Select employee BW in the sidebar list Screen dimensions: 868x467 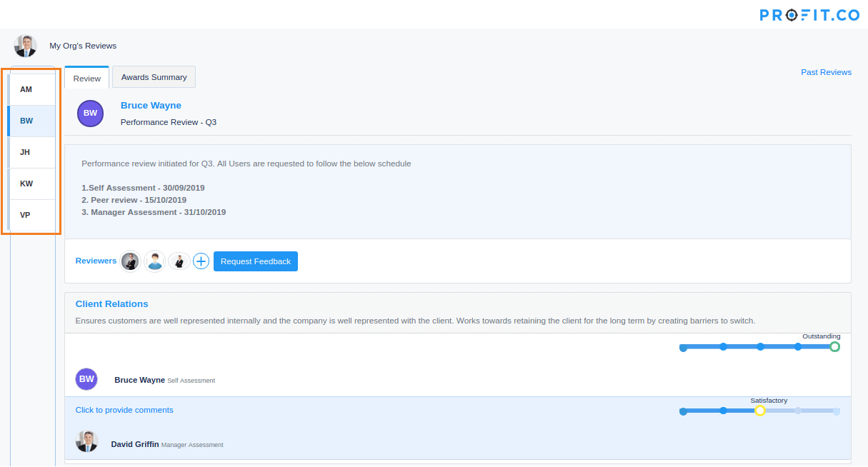click(31, 121)
